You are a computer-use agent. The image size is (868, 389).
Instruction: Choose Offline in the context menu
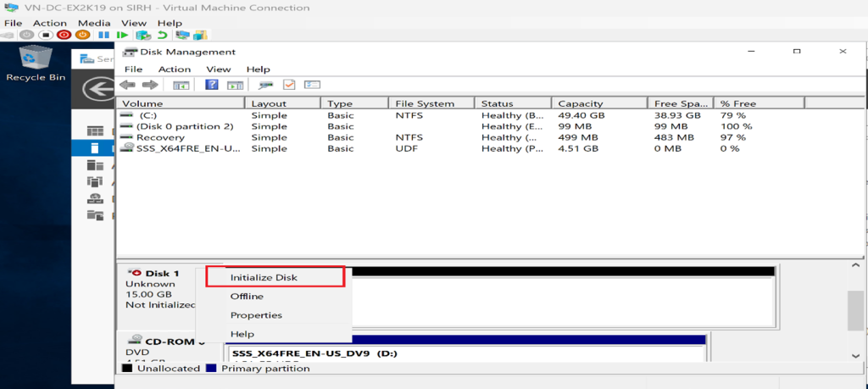click(x=247, y=297)
